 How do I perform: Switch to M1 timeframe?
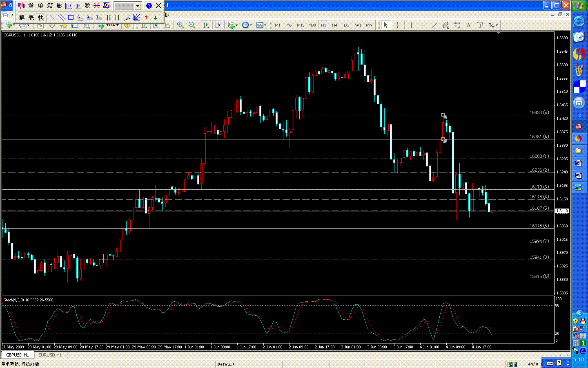pyautogui.click(x=278, y=25)
